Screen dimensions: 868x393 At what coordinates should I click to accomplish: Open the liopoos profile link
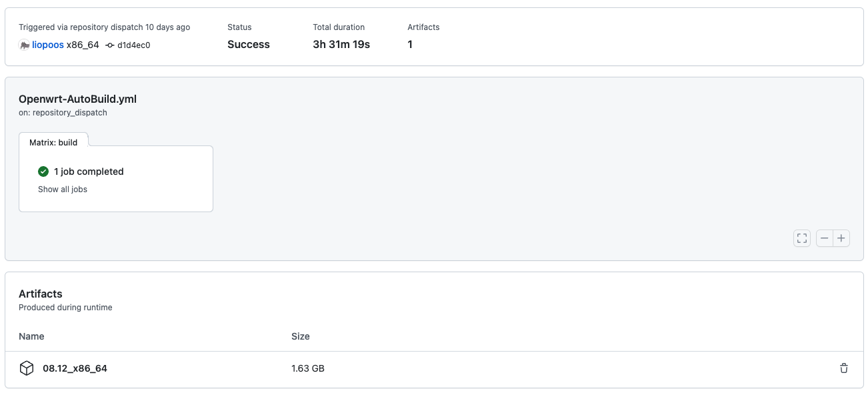48,45
